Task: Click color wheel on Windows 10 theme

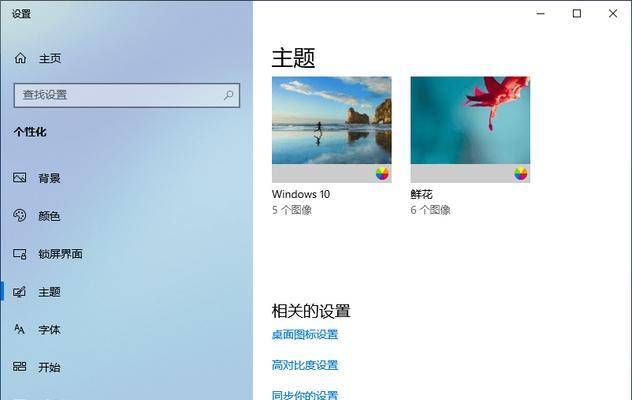Action: pyautogui.click(x=382, y=174)
